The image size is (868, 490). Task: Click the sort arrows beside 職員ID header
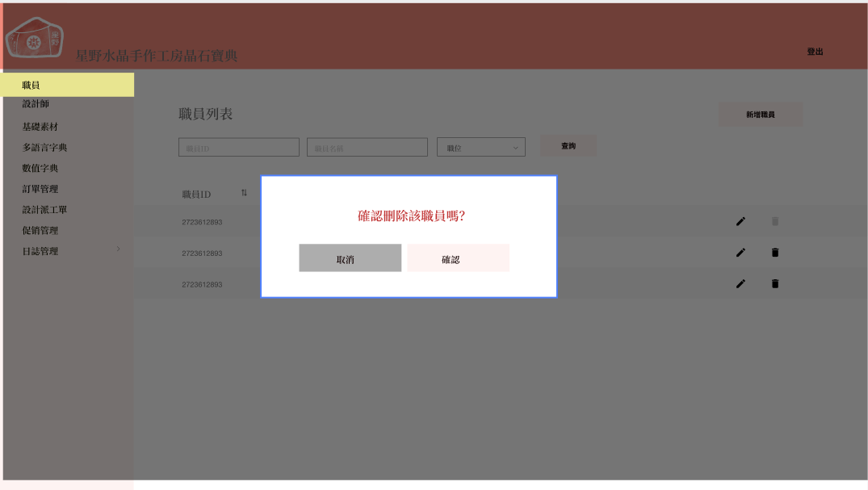244,193
